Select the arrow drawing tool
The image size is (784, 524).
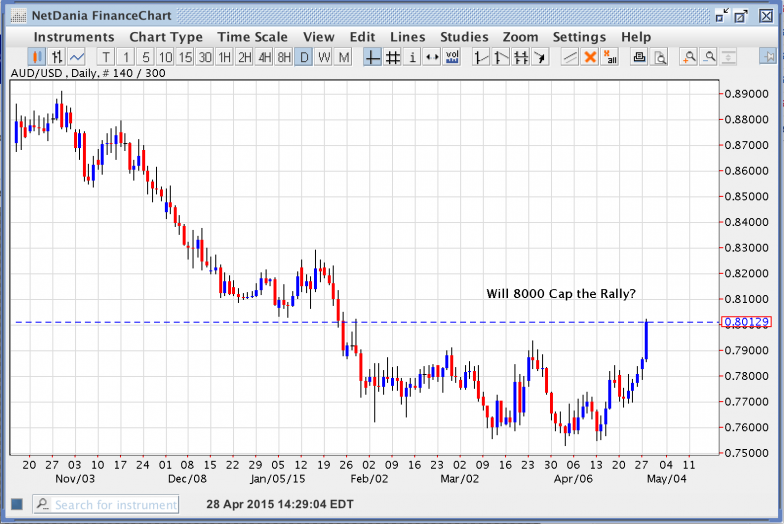tap(540, 57)
